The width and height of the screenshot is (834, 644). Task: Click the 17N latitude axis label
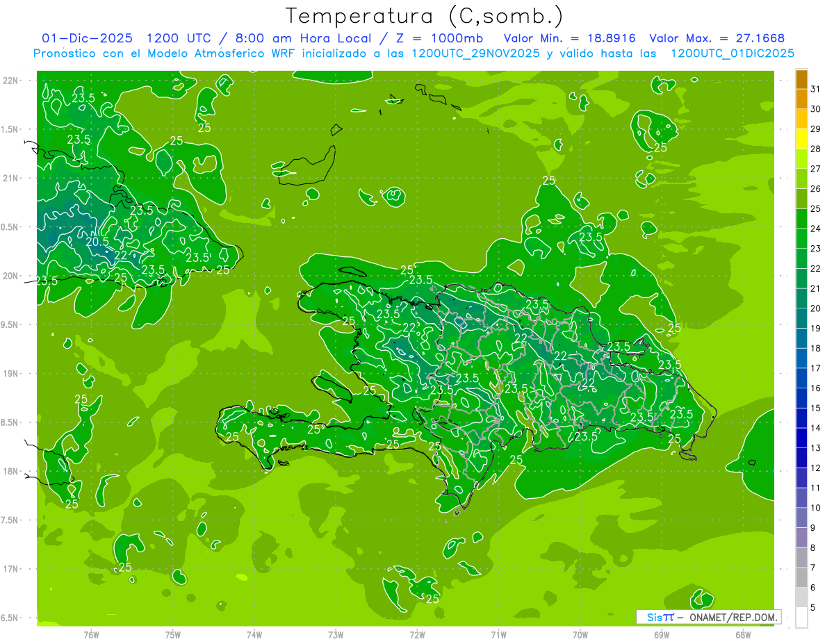[x=11, y=569]
